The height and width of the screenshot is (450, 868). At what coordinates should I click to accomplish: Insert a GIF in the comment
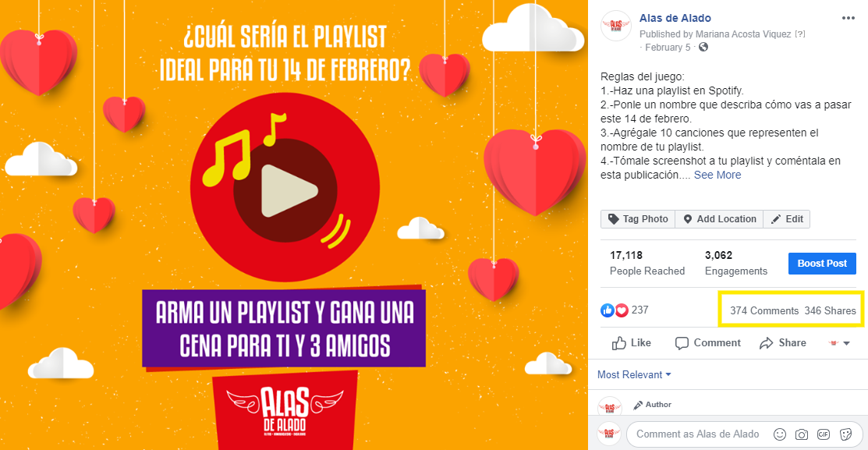pos(824,434)
